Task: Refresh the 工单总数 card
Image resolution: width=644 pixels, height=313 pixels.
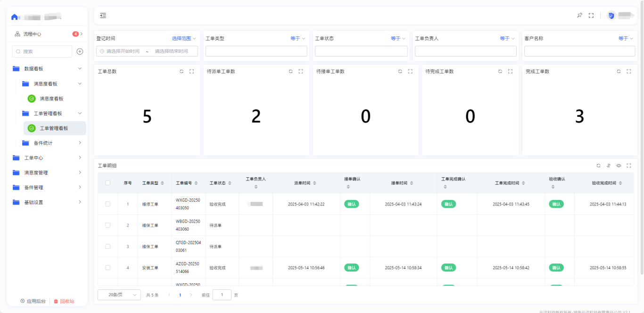Action: [182, 71]
